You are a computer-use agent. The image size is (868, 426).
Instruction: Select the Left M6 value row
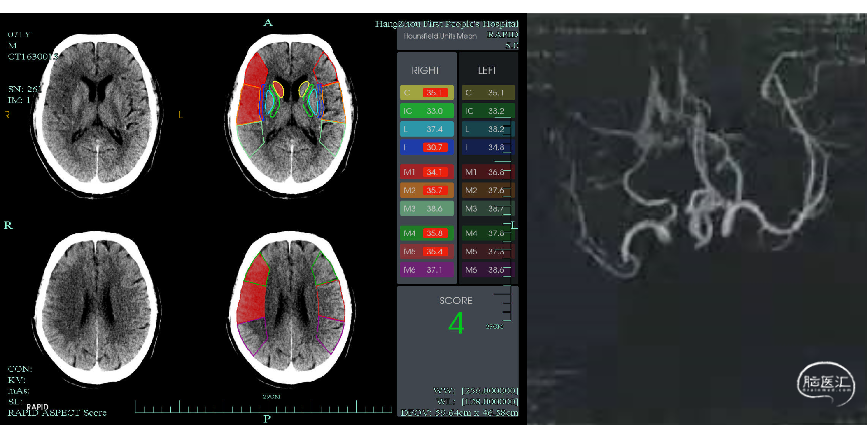[487, 270]
